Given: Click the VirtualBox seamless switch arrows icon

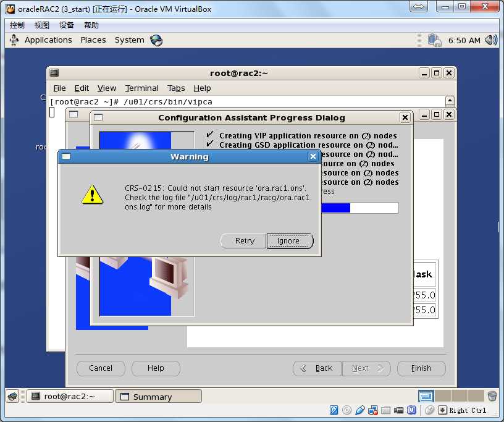Looking at the screenshot, I should 419,6.
